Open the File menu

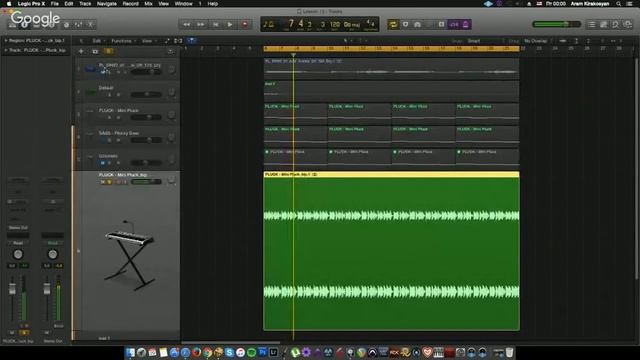(x=54, y=4)
